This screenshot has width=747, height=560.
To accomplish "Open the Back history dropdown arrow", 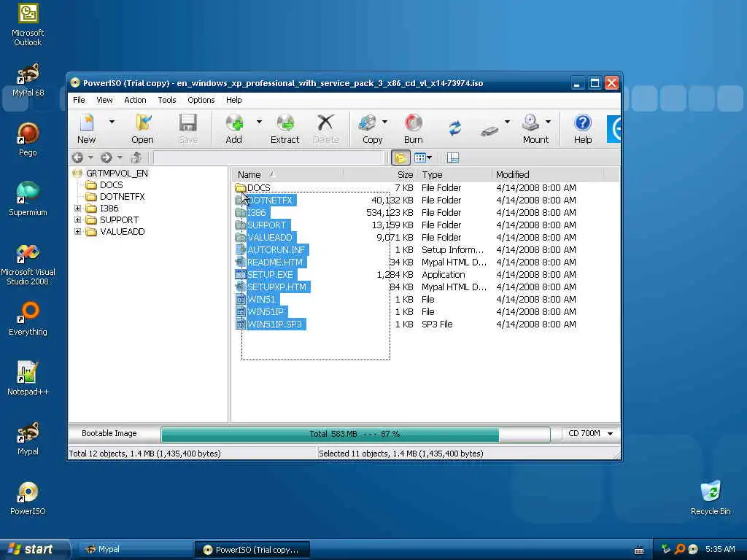I will [90, 157].
